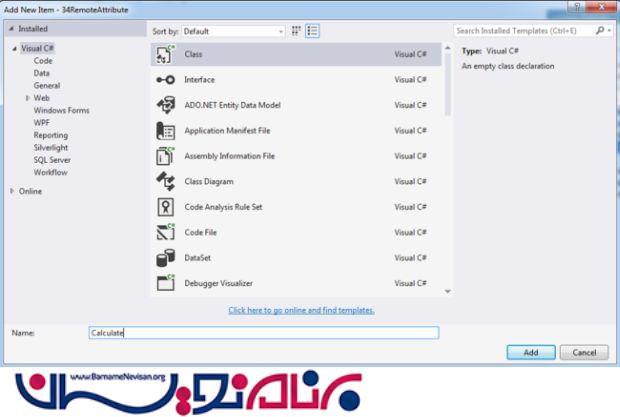
Task: Click the Code Analysis Rule Set icon
Action: pos(166,207)
